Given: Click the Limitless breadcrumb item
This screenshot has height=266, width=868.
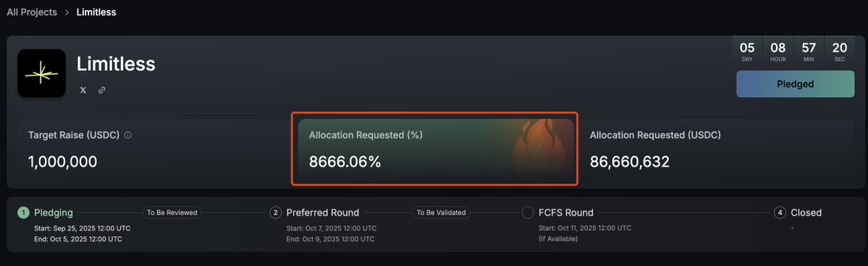Looking at the screenshot, I should coord(96,12).
